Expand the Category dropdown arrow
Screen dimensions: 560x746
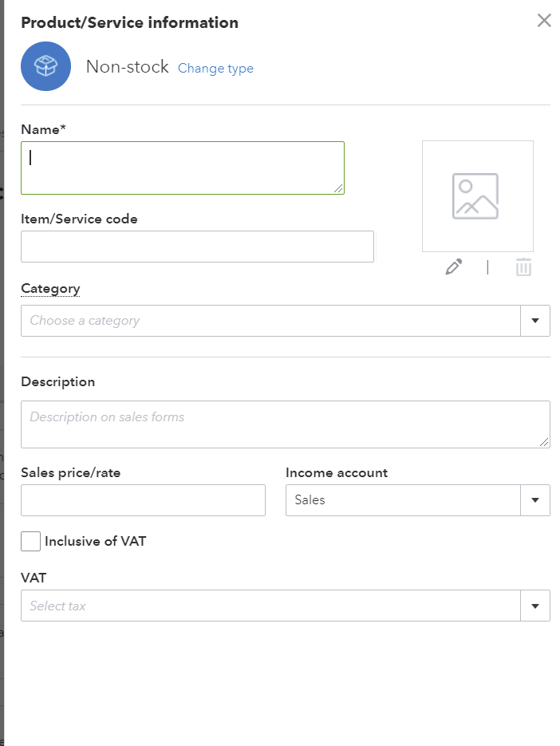click(x=534, y=321)
